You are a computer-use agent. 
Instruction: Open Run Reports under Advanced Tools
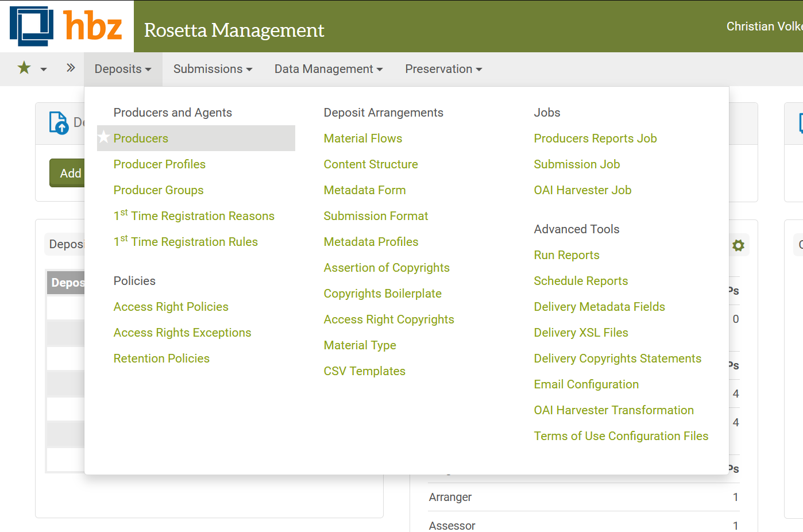566,255
